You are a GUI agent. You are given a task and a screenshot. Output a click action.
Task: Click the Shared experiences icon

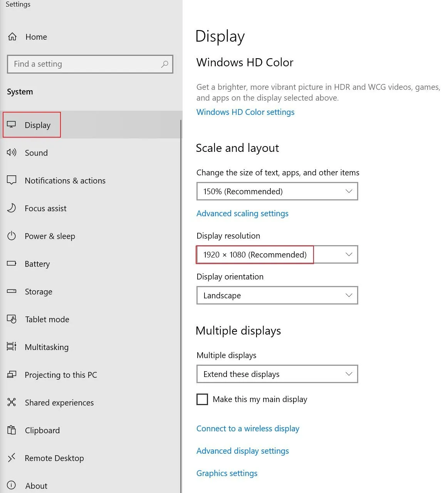pyautogui.click(x=12, y=402)
